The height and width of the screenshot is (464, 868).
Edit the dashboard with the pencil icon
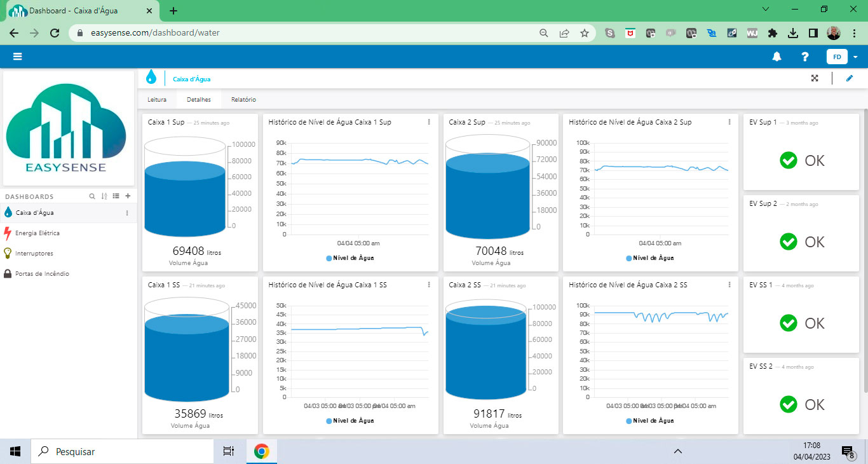click(x=850, y=78)
